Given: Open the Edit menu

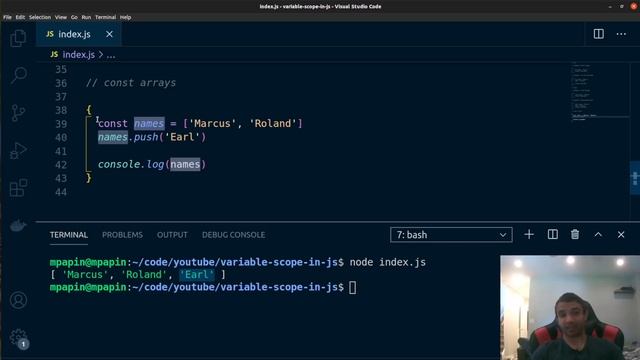Looking at the screenshot, I should pyautogui.click(x=20, y=17).
